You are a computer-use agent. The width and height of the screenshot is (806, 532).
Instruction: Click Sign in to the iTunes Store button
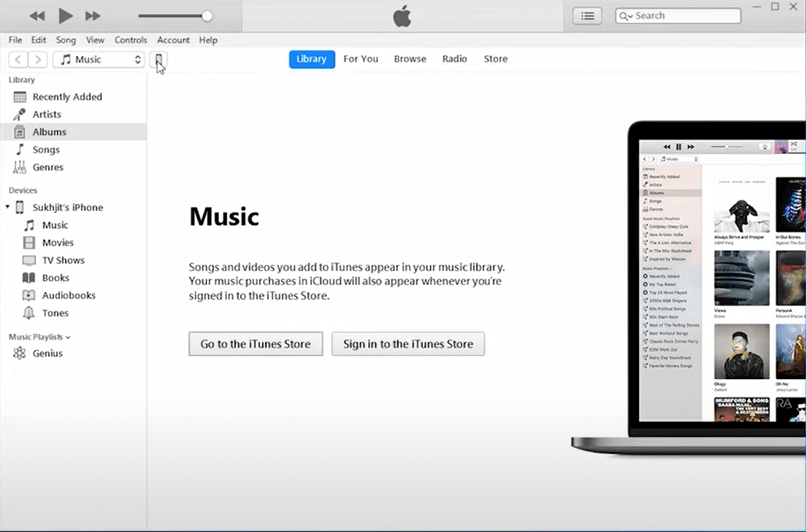(x=408, y=344)
